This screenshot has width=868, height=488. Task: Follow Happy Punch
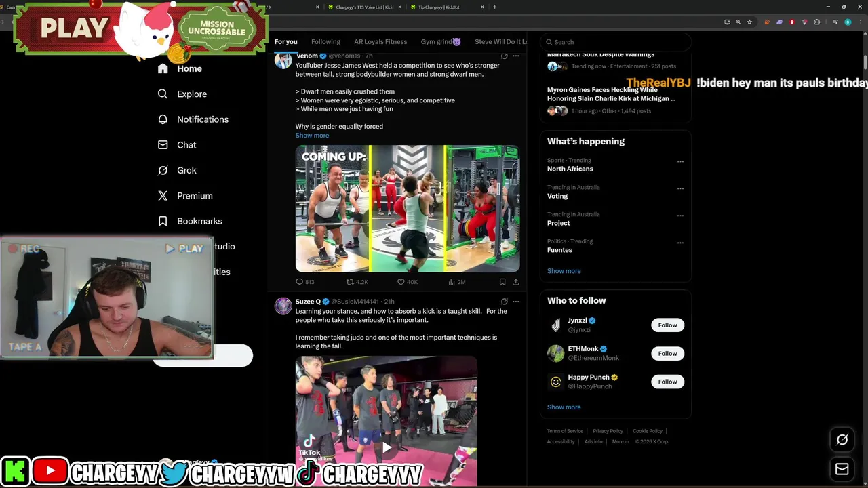pyautogui.click(x=667, y=382)
